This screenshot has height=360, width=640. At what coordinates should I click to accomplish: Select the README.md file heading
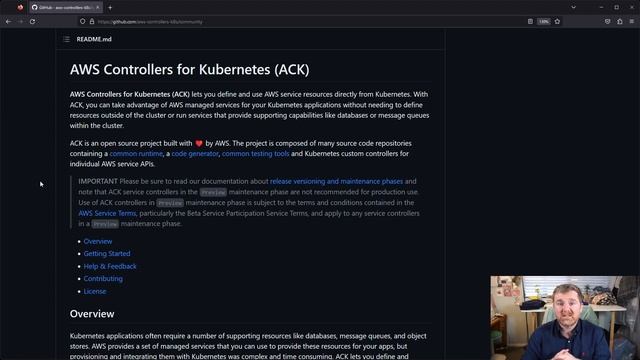[x=94, y=39]
